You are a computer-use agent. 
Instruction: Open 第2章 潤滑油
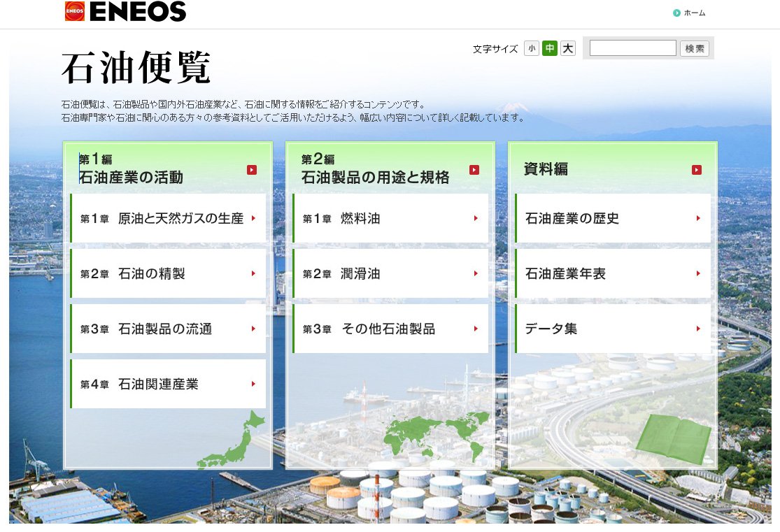[x=390, y=273]
